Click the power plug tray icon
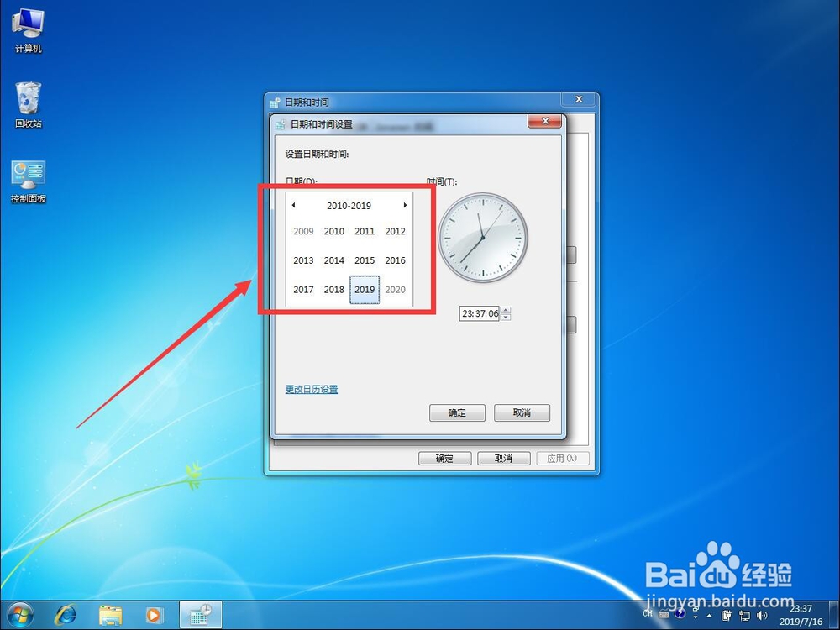The image size is (840, 630). [727, 615]
